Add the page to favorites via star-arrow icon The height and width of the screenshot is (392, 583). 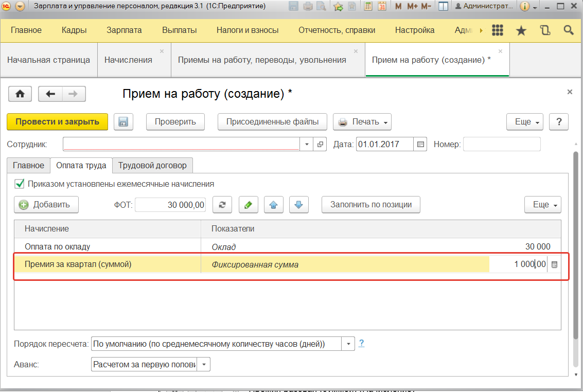pyautogui.click(x=339, y=6)
